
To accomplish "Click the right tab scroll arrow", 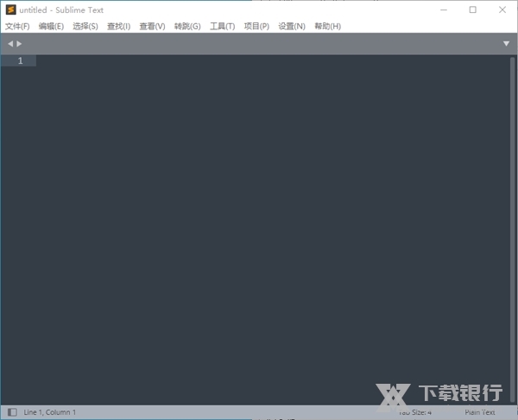I will tap(19, 43).
